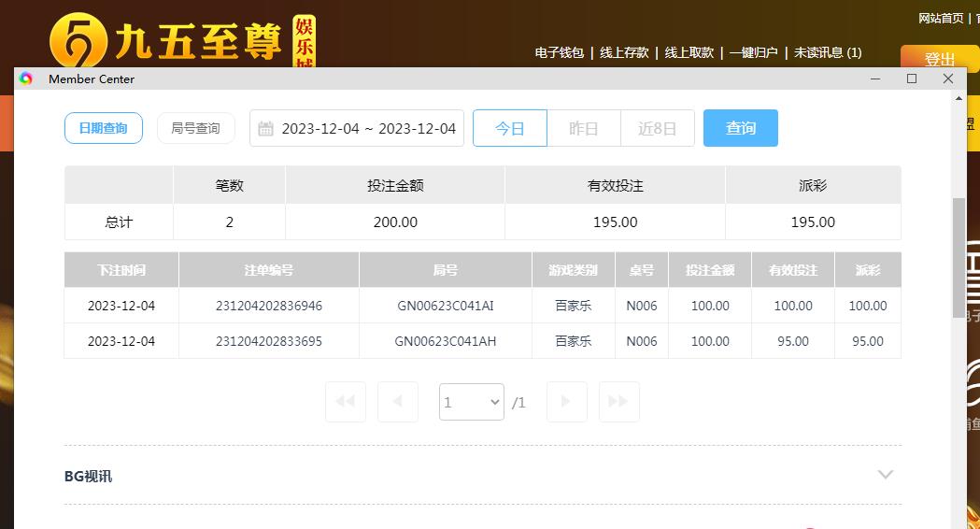The height and width of the screenshot is (529, 980).
Task: Click the 桌号 column header
Action: coord(642,270)
